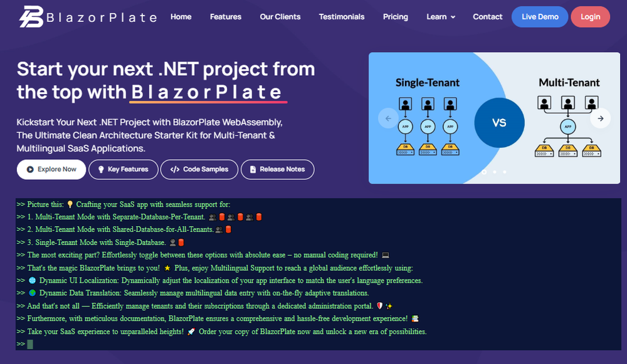Advance carousel with next arrow
Screen dimensions: 627x364
(x=600, y=118)
